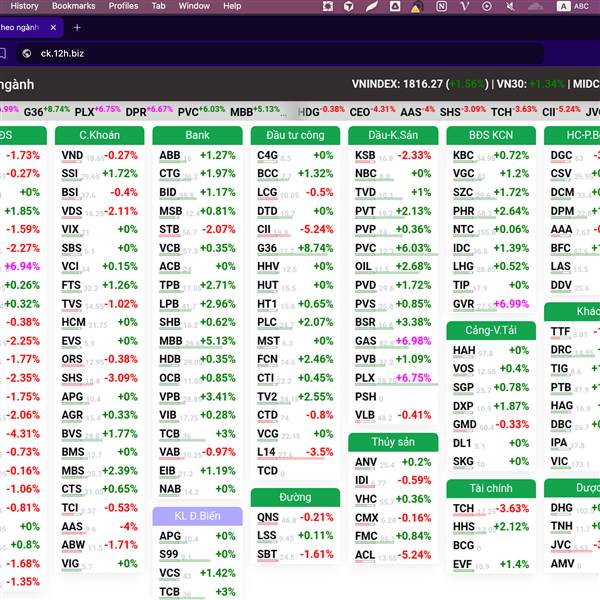The width and height of the screenshot is (600, 600).
Task: Open the cloud sync menu bar icon
Action: pyautogui.click(x=535, y=6)
